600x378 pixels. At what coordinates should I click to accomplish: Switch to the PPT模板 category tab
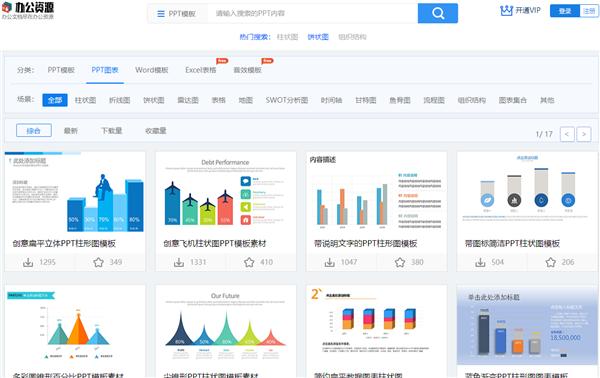[61, 70]
